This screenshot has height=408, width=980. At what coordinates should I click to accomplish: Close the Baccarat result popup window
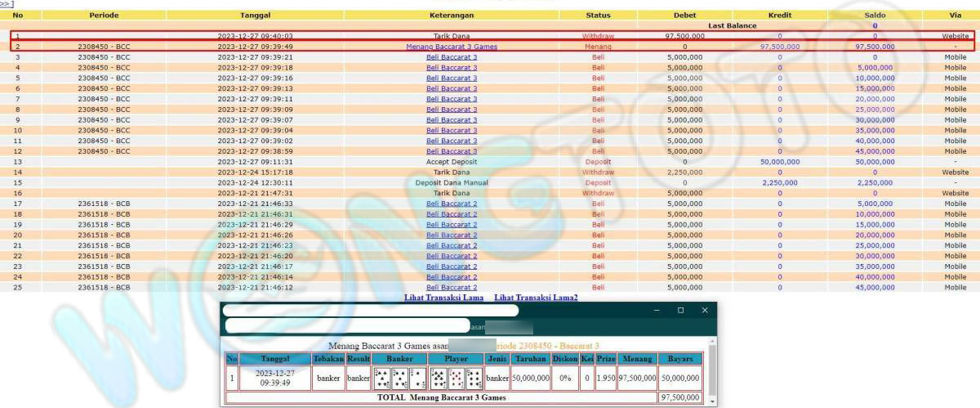[x=705, y=311]
